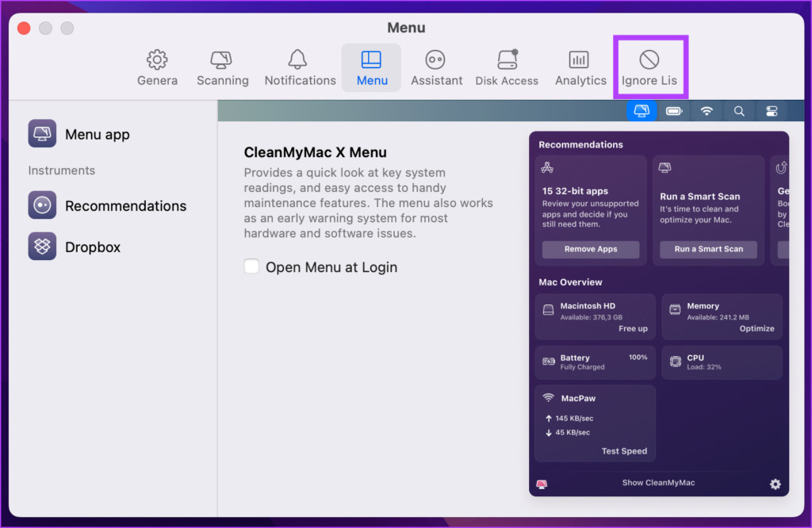Click the 'Recommendations' heading in the menu panel

point(580,144)
